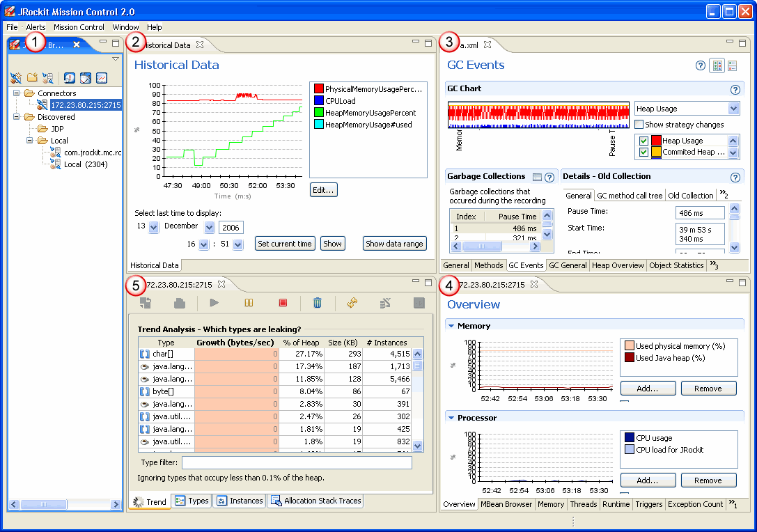Open help for the GC Chart section
The width and height of the screenshot is (757, 532).
(735, 89)
